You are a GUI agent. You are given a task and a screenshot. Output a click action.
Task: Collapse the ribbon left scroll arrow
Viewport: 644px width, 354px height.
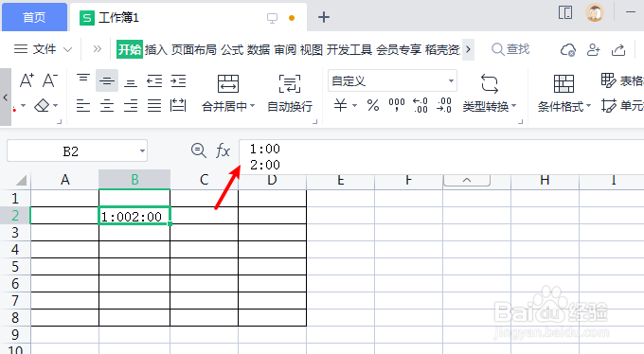pyautogui.click(x=6, y=97)
